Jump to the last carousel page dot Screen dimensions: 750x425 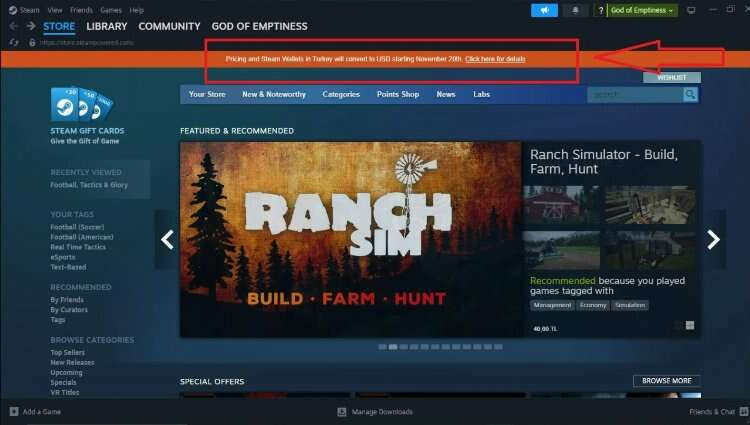(498, 347)
